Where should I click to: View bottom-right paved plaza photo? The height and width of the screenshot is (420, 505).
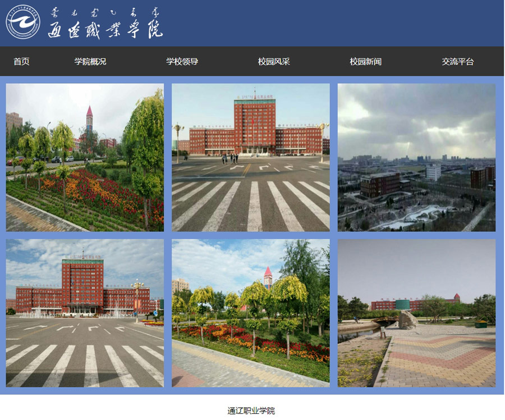click(x=416, y=313)
